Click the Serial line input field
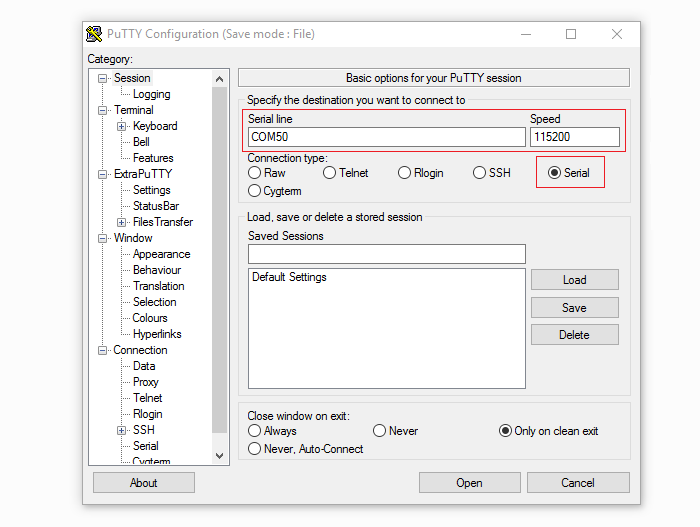 (387, 137)
